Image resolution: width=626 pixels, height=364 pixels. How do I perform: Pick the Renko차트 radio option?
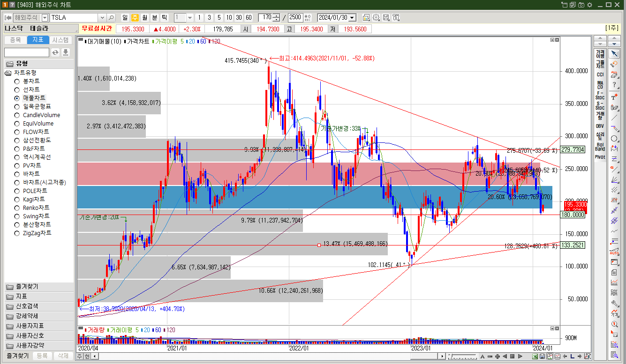(x=17, y=208)
